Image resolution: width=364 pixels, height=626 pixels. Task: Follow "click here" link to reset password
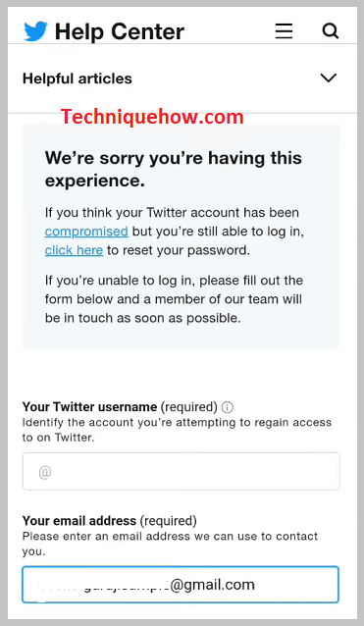pos(74,250)
